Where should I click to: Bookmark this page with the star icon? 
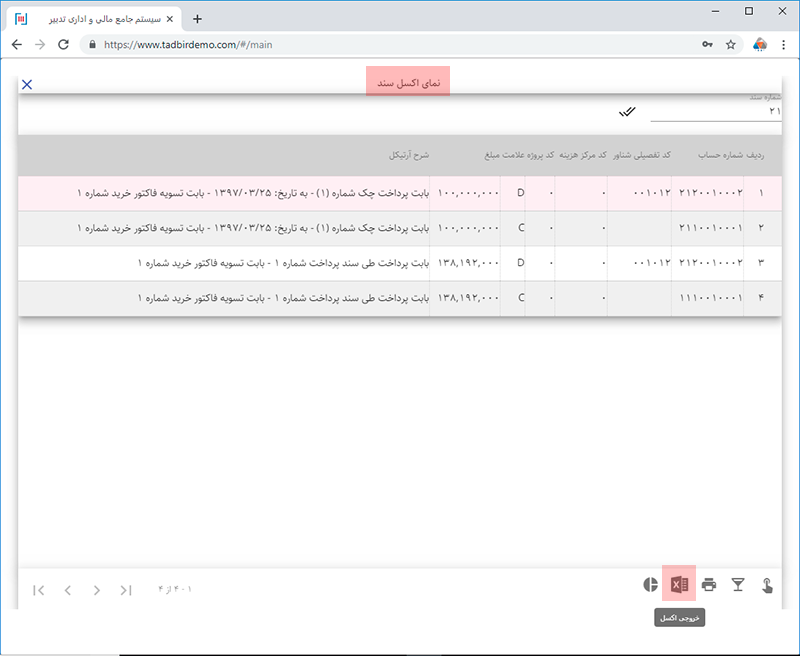tap(731, 45)
